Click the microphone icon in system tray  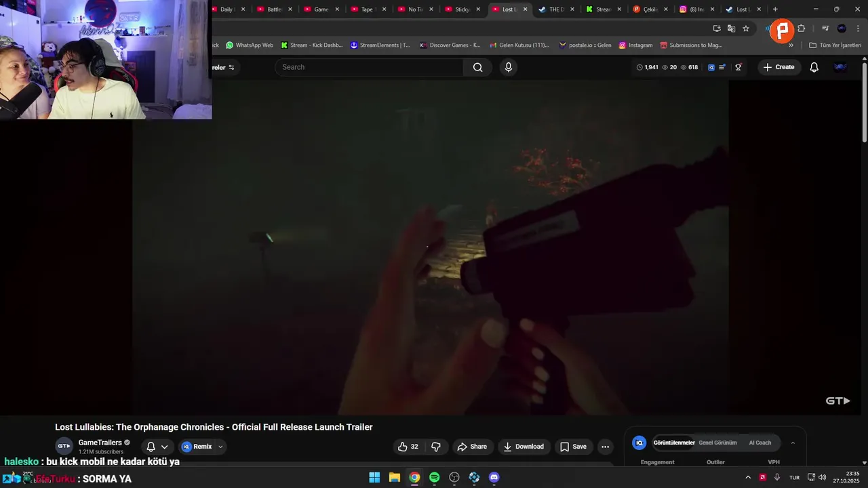777,477
